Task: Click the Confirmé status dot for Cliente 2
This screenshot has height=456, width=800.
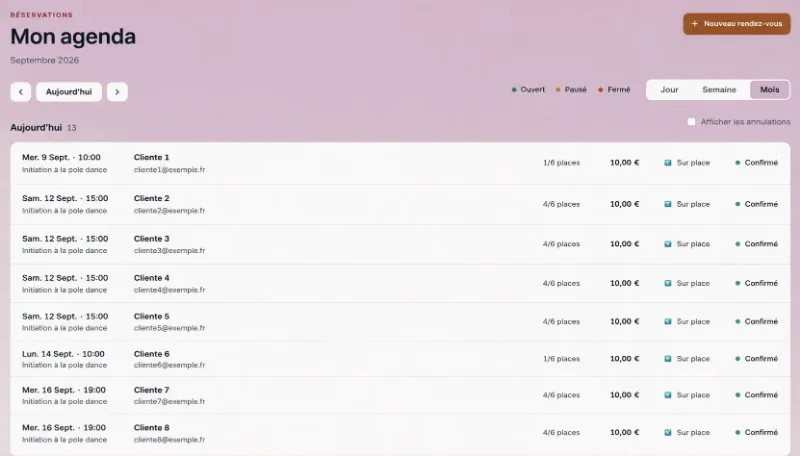Action: [738, 204]
